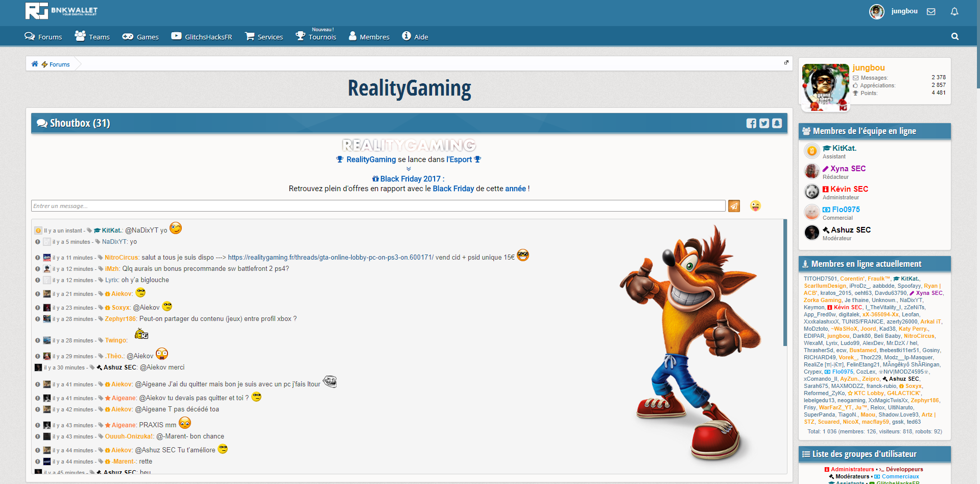Click the Shoutbox Twitter icon
980x484 pixels.
(764, 123)
